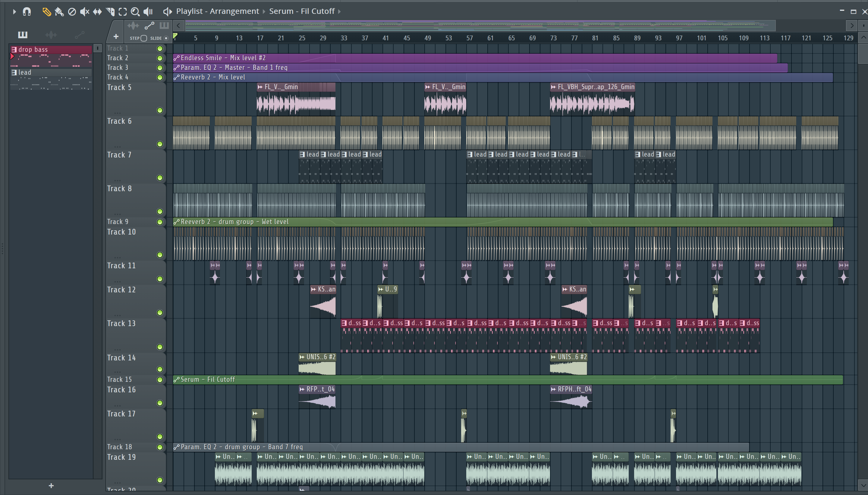
Task: Mute Track 19 using its green light
Action: click(159, 480)
